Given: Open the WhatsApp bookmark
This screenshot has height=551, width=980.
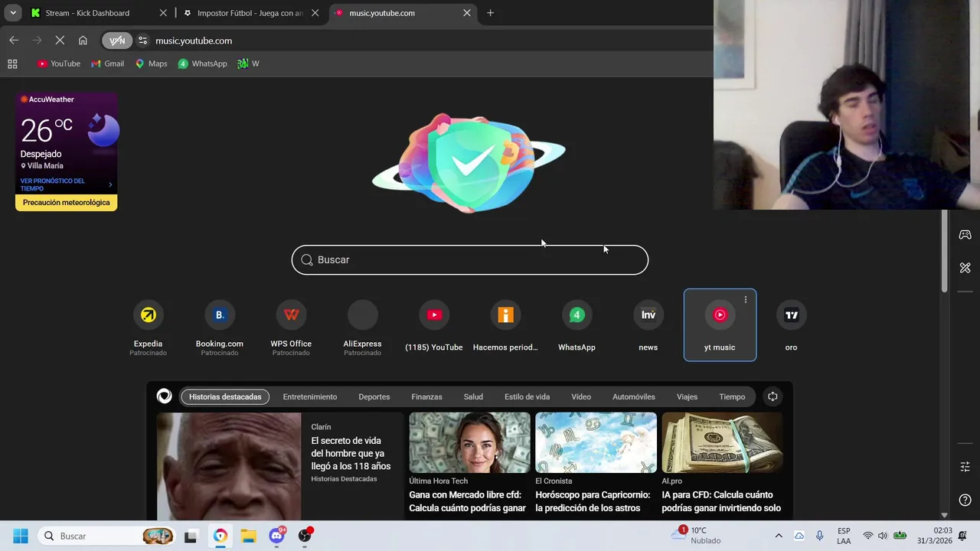Looking at the screenshot, I should (202, 64).
